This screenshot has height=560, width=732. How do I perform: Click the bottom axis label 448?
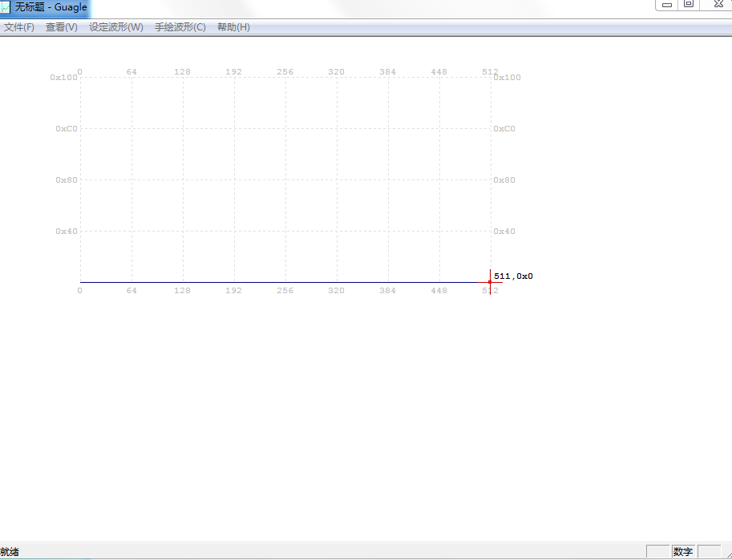click(x=439, y=291)
